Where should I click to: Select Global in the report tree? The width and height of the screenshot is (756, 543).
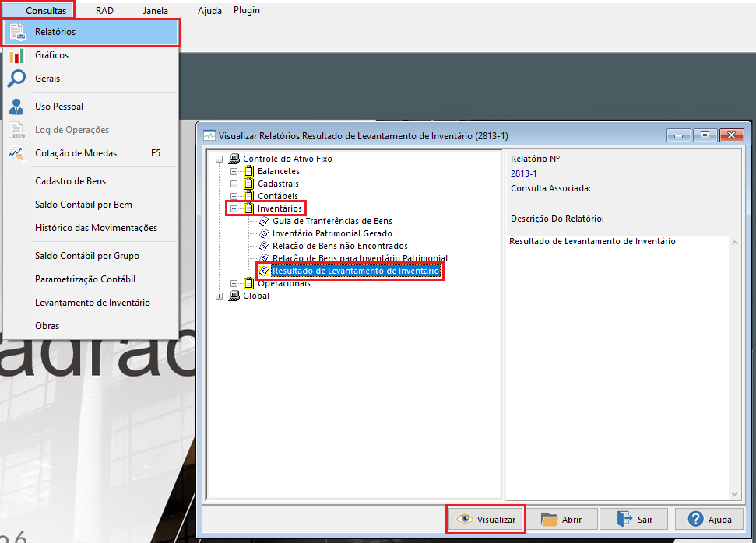pos(256,296)
